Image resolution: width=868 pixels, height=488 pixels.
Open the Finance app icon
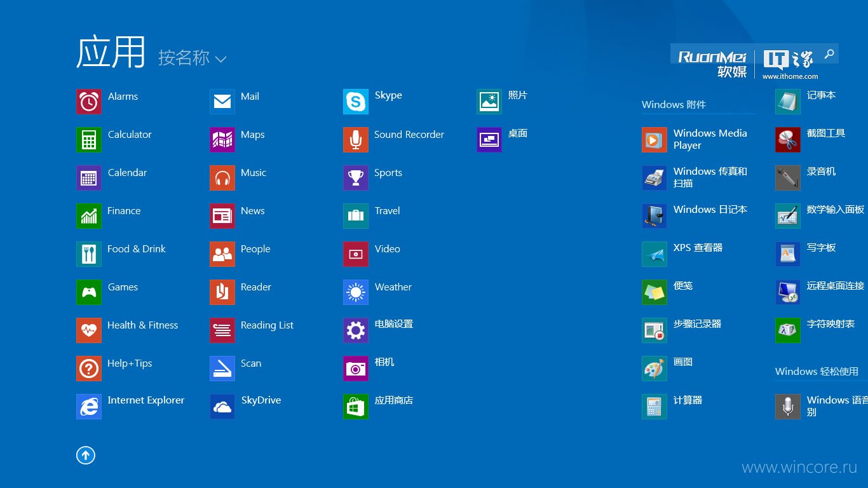89,216
